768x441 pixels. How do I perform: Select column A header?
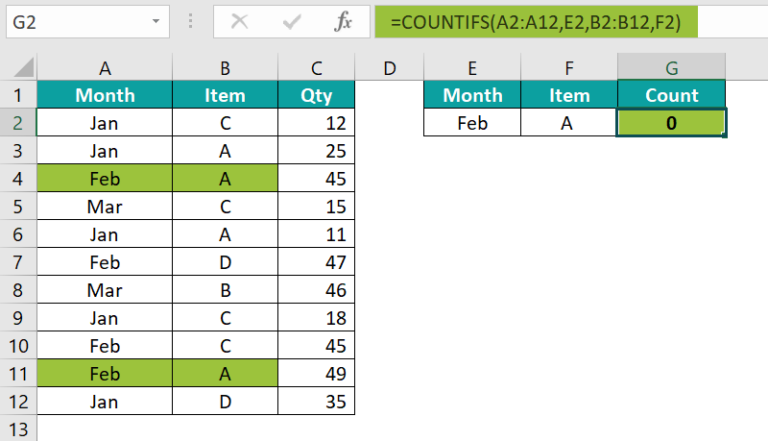105,68
